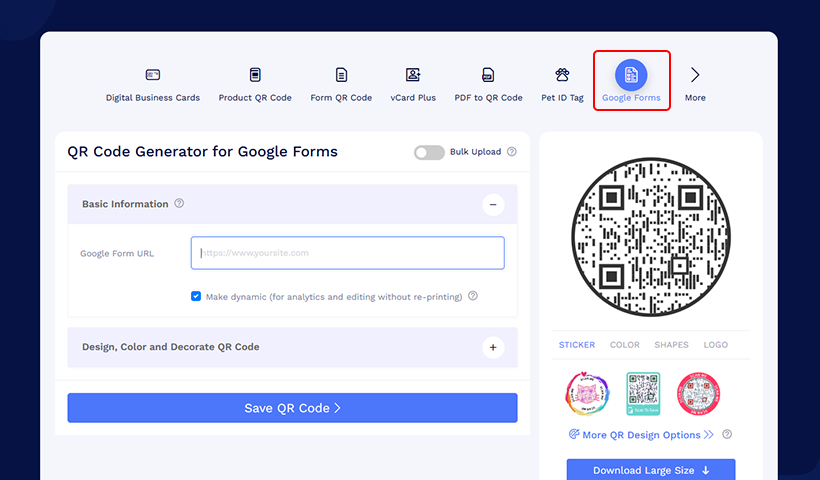820x480 pixels.
Task: Click the circular QR code preview
Action: [651, 237]
